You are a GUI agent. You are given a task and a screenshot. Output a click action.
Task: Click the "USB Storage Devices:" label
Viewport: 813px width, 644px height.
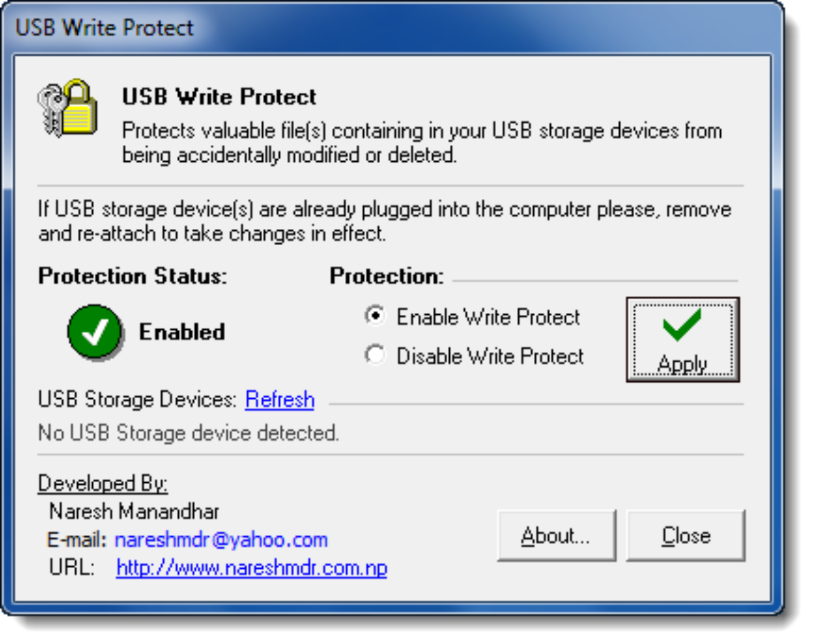coord(138,400)
